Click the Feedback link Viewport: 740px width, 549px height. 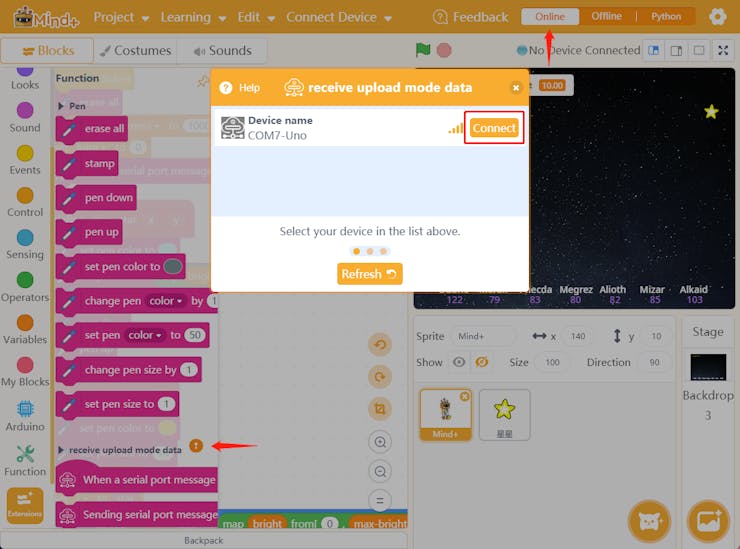470,17
